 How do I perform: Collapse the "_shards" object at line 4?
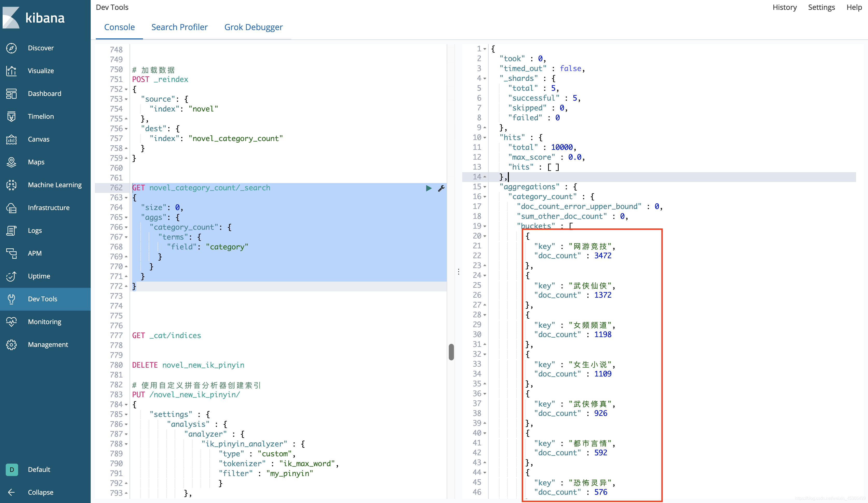485,79
